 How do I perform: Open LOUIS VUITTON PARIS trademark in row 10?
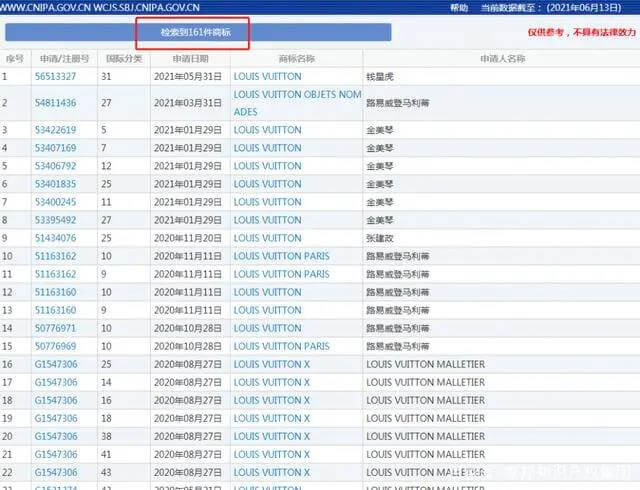(x=282, y=256)
